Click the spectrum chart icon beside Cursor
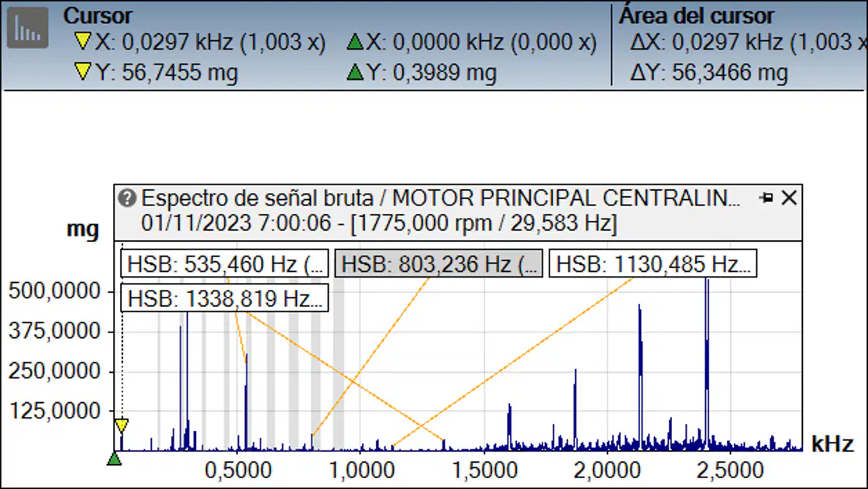Image resolution: width=868 pixels, height=489 pixels. [28, 28]
